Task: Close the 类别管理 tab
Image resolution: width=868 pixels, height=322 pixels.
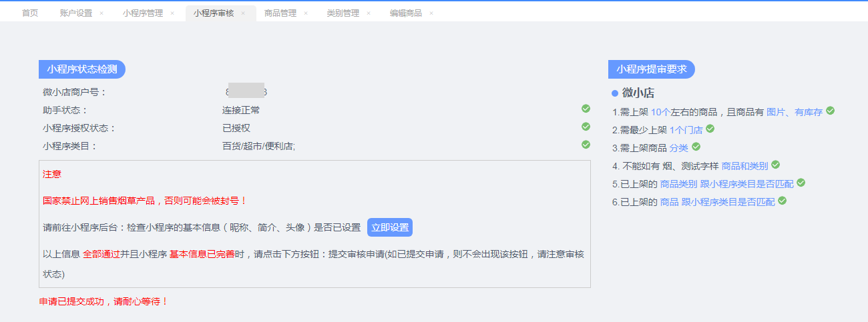Action: tap(369, 13)
